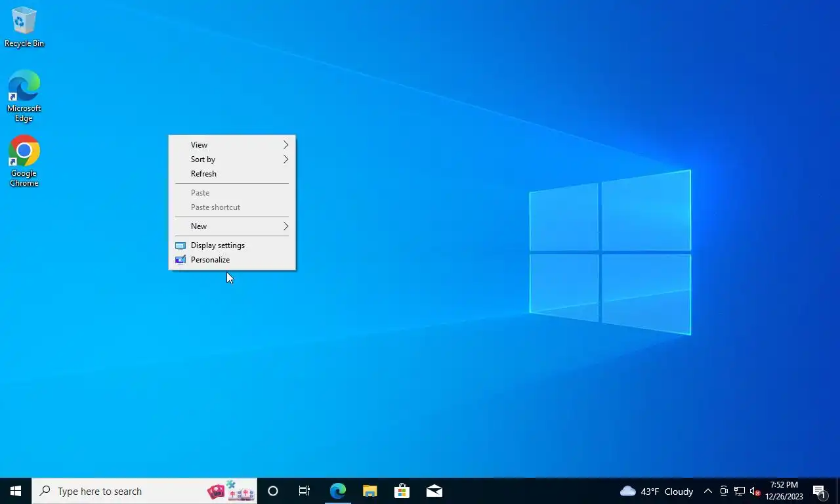
Task: Expand the View submenu in context menu
Action: click(x=232, y=145)
